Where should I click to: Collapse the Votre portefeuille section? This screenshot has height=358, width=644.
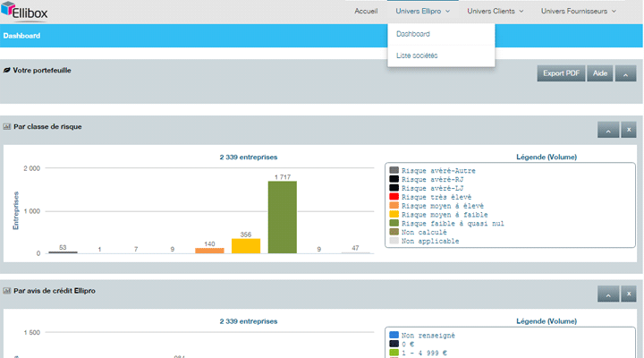pyautogui.click(x=625, y=73)
